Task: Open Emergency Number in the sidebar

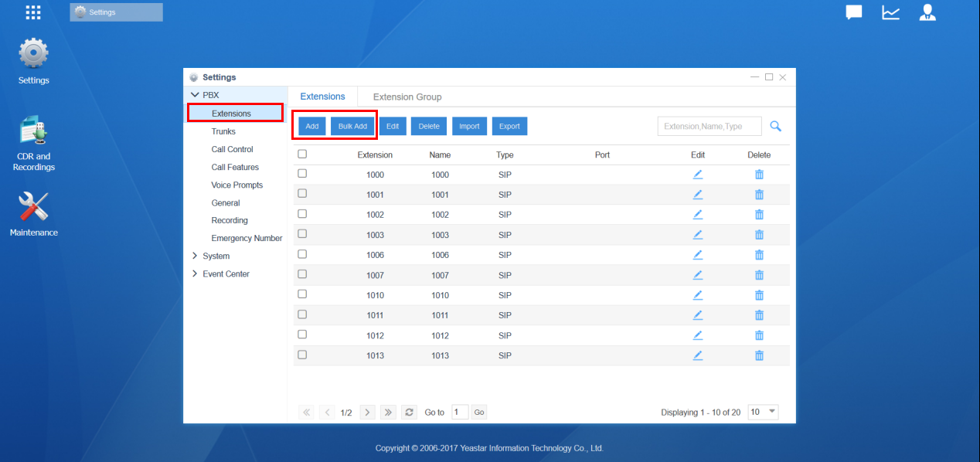Action: 247,238
